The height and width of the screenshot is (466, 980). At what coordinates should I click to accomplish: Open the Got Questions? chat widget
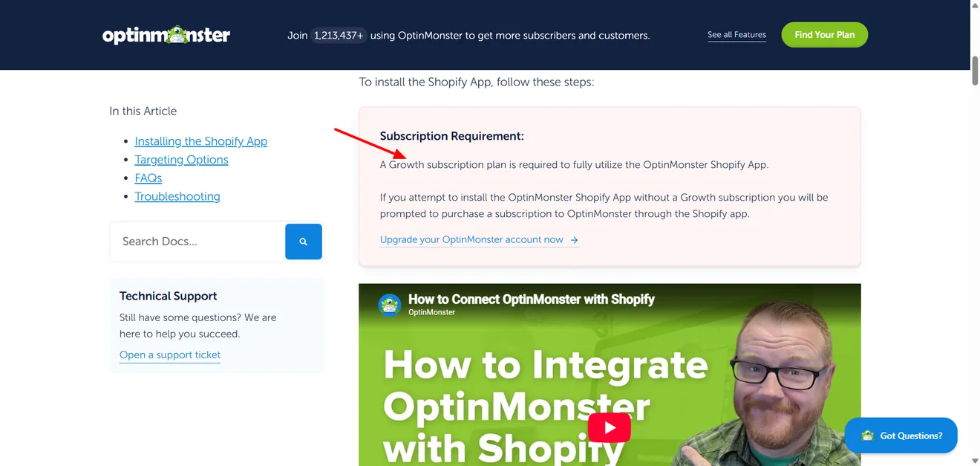(901, 436)
